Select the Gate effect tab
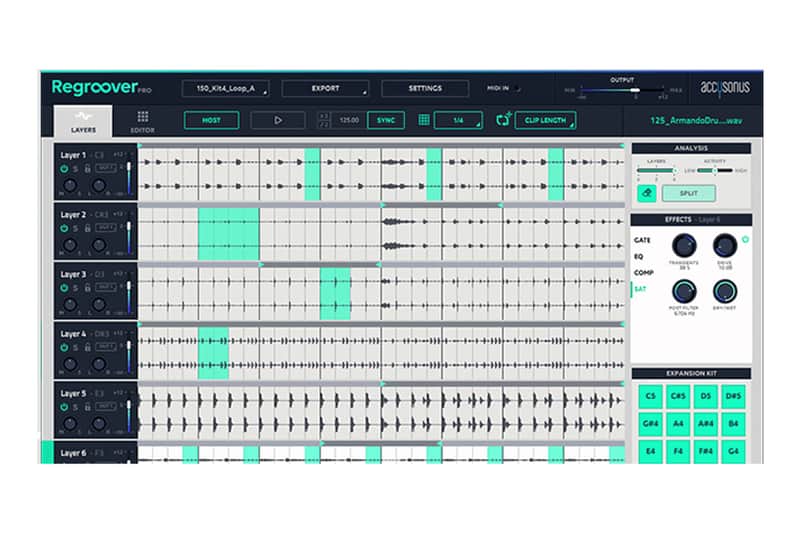 pyautogui.click(x=642, y=240)
